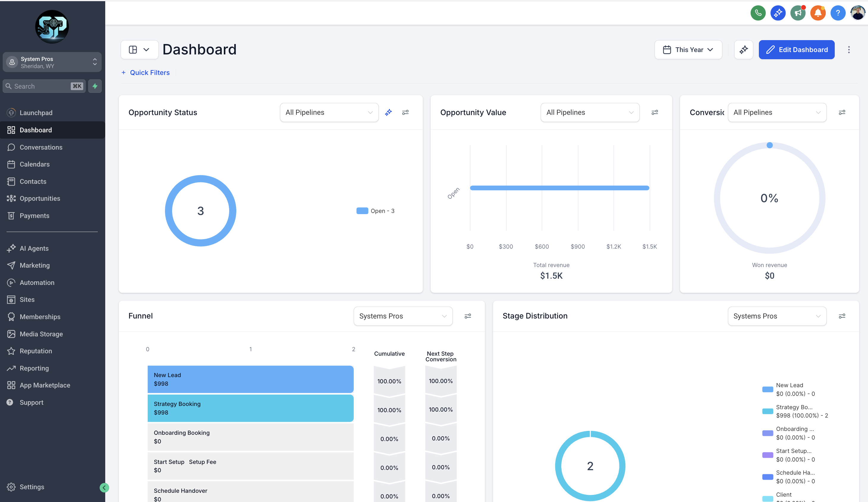This screenshot has height=502, width=868.
Task: Pin the Opportunity Status widget
Action: click(x=388, y=112)
